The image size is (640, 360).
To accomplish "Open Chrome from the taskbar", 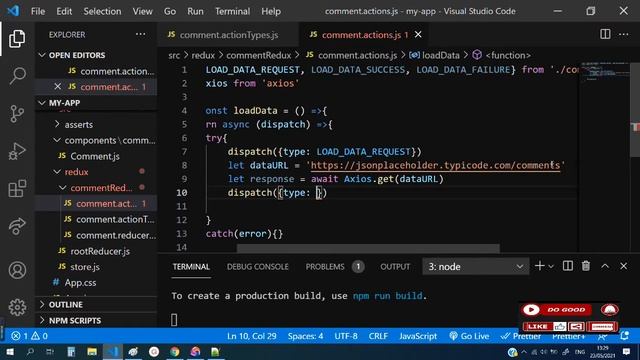I will 174,351.
